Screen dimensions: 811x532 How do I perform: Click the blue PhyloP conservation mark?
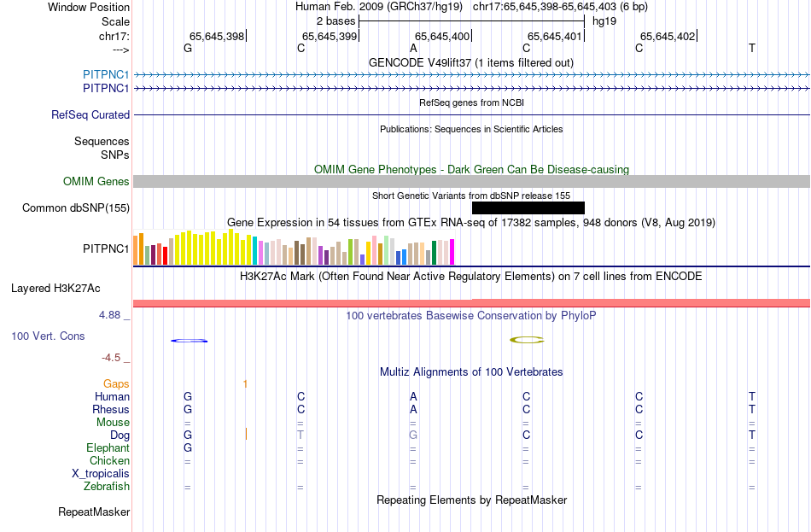point(190,341)
